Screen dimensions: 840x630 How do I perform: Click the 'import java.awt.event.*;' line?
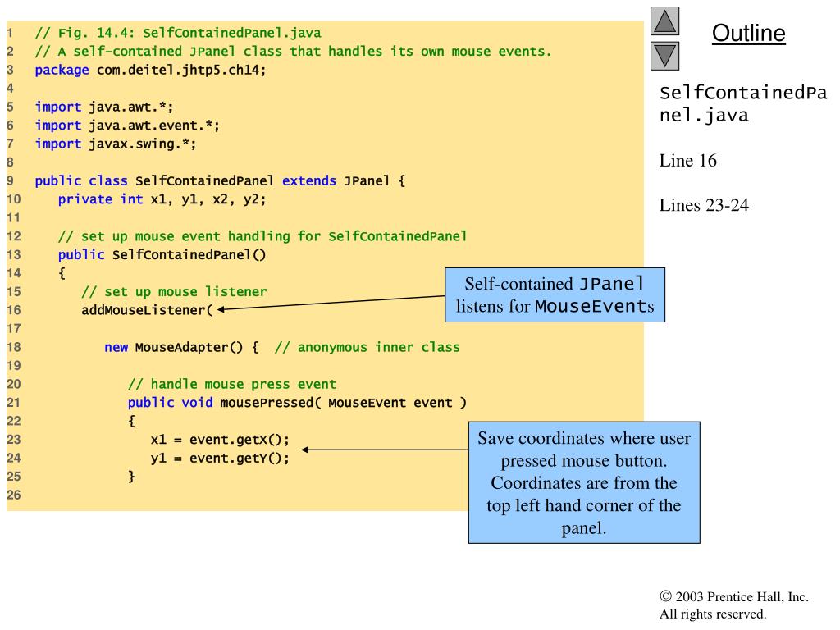(x=127, y=126)
